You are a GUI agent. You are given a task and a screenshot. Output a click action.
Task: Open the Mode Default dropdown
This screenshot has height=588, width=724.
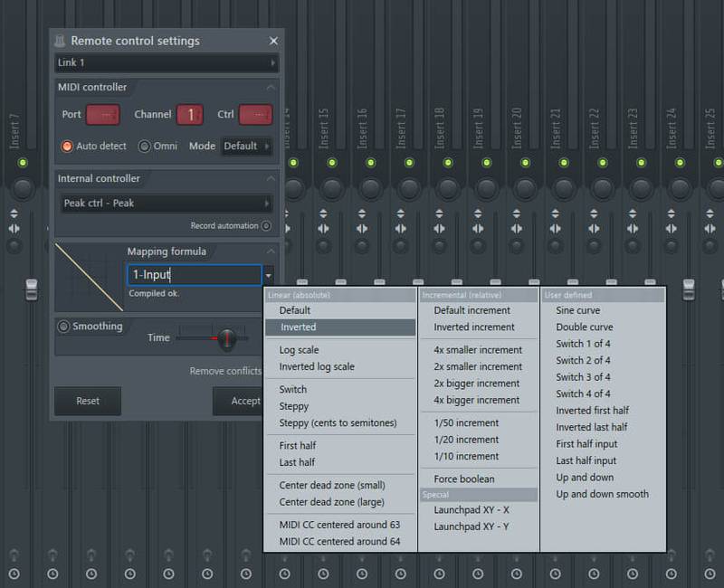click(x=247, y=147)
